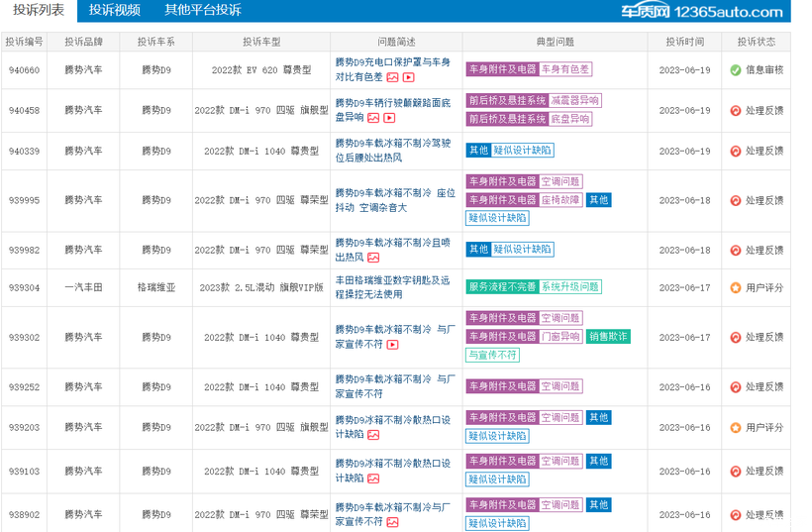Viewport: 812px width, 532px height.
Task: Open image icon for complaint 938902
Action: pyautogui.click(x=392, y=522)
